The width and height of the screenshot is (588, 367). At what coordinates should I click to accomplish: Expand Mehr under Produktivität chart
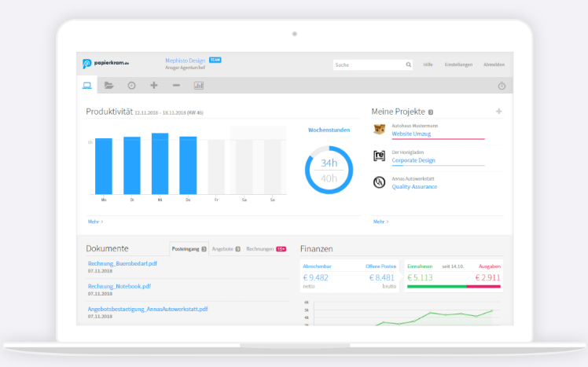click(95, 222)
